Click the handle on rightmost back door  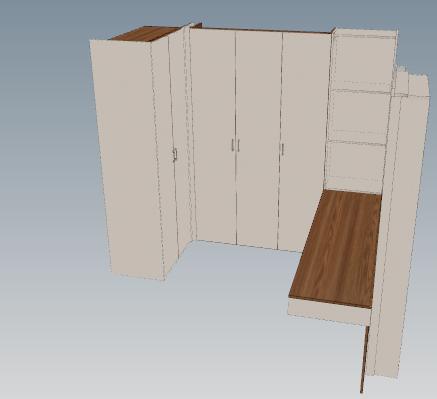tap(283, 149)
